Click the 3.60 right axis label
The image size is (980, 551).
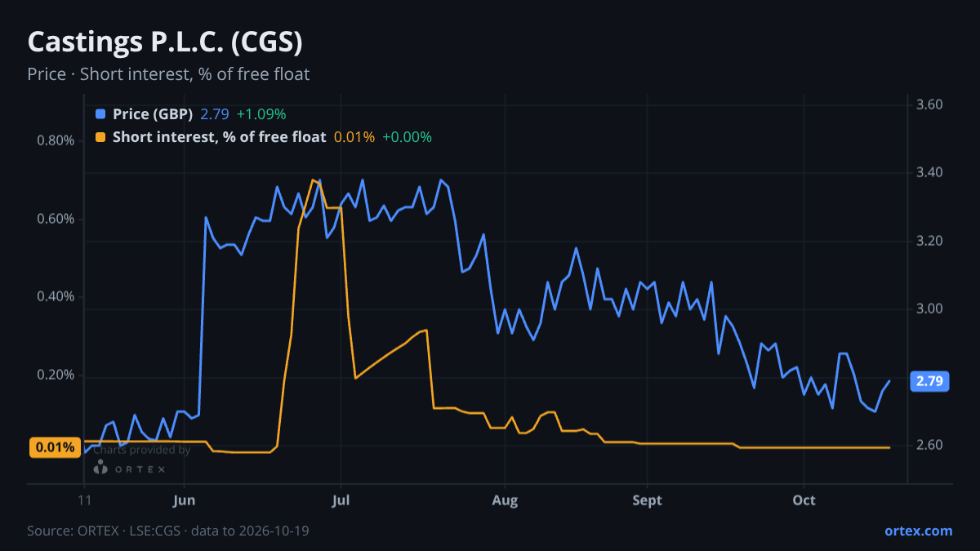point(930,104)
